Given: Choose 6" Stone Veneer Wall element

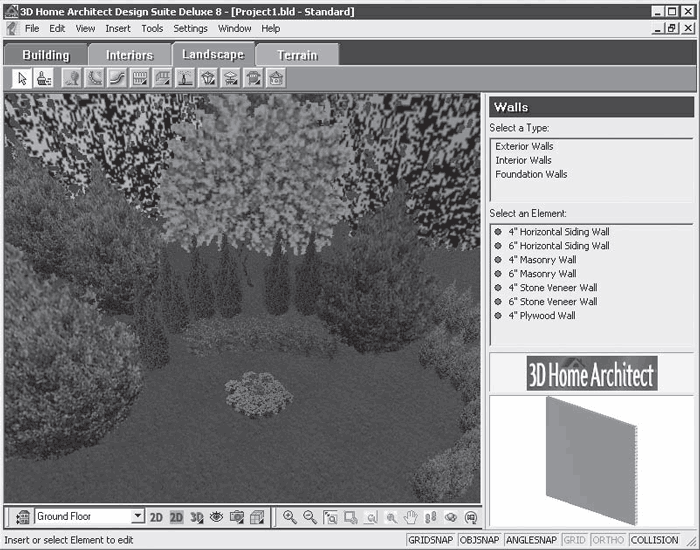Looking at the screenshot, I should click(546, 302).
